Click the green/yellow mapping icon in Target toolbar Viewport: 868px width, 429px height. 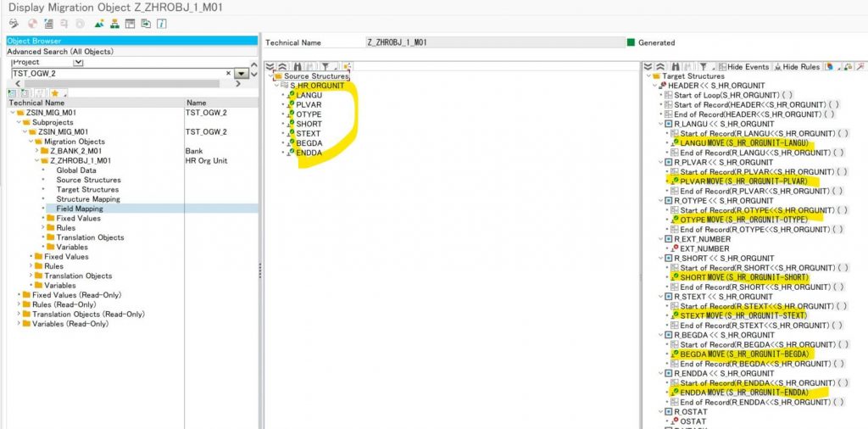coord(849,66)
